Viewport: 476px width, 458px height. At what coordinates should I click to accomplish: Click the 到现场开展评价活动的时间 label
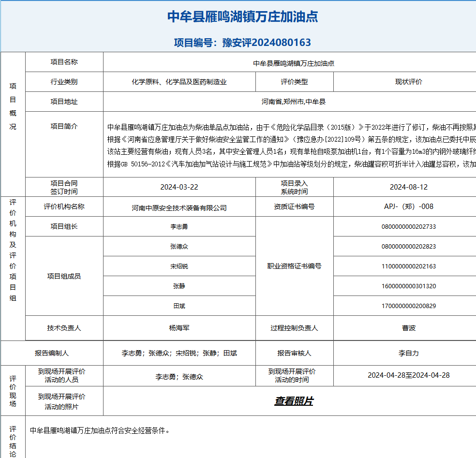click(292, 376)
